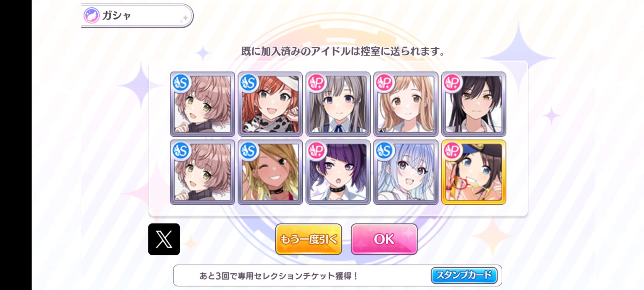This screenshot has width=644, height=290.
Task: Select the winking tanned blonde idol card
Action: click(270, 172)
